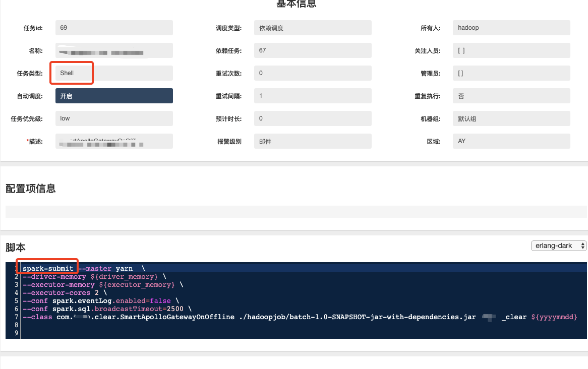Click the ${yyyymmdd} variable in script
Image resolution: width=588 pixels, height=369 pixels.
point(554,317)
